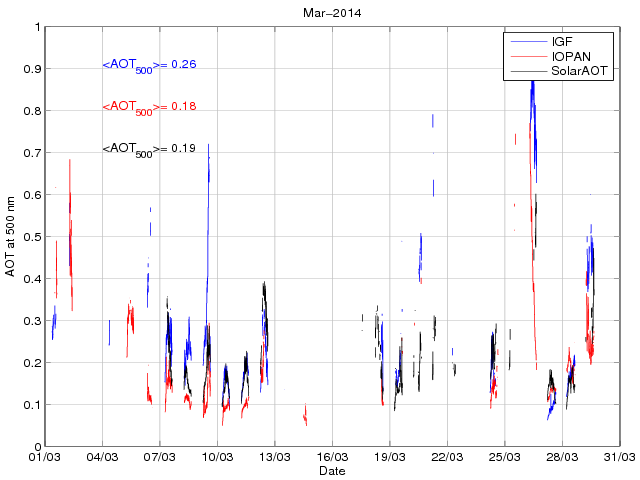Select the SolarAOT legend entry

click(559, 71)
